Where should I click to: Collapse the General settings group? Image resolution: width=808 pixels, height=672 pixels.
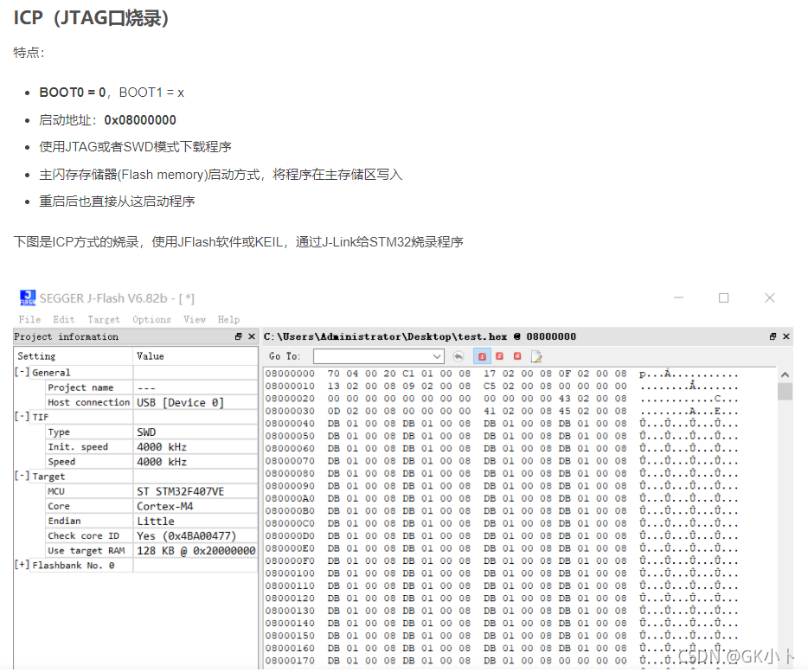(x=22, y=373)
